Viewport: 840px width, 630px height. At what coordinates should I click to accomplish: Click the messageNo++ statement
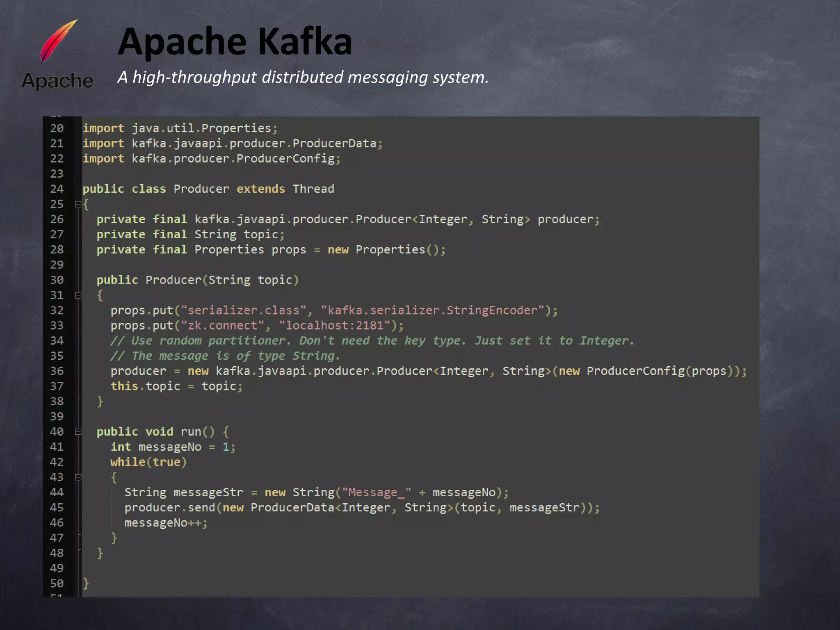click(166, 523)
